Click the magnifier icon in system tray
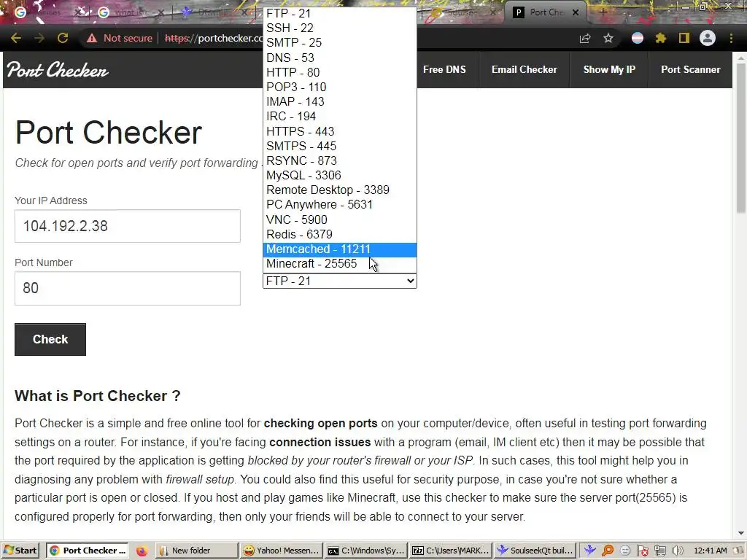 coord(608,551)
